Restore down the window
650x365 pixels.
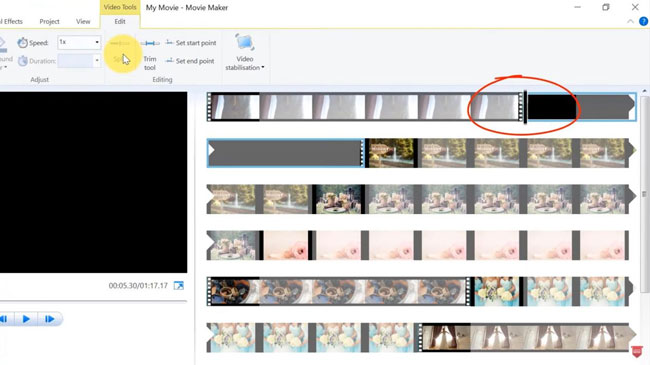click(x=606, y=7)
